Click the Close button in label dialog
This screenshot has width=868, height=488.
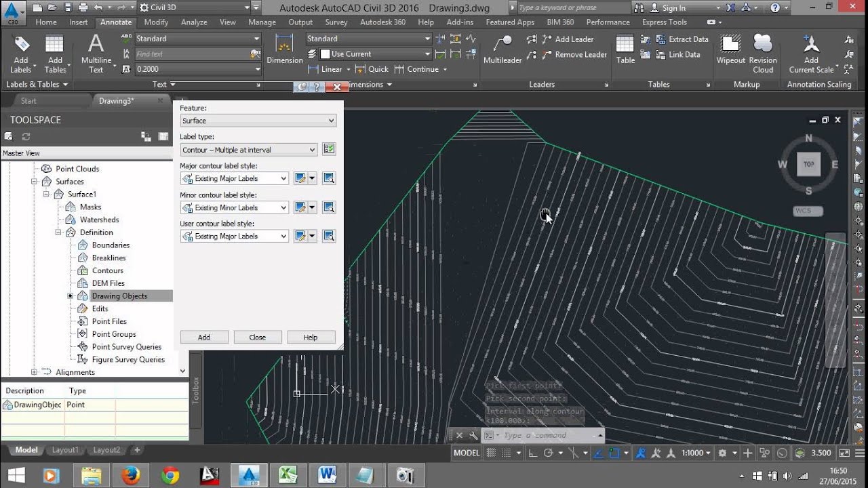click(x=258, y=337)
